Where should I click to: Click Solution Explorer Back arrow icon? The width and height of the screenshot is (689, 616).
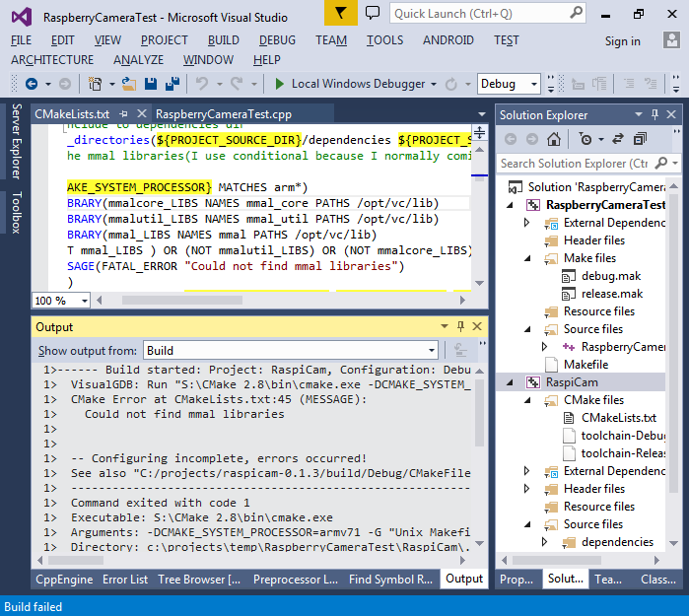click(511, 139)
